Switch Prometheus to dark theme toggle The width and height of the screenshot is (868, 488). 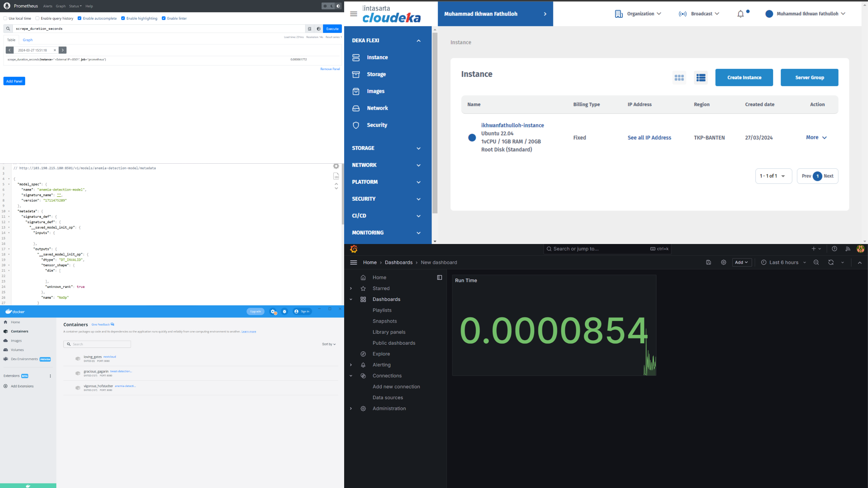(x=332, y=6)
